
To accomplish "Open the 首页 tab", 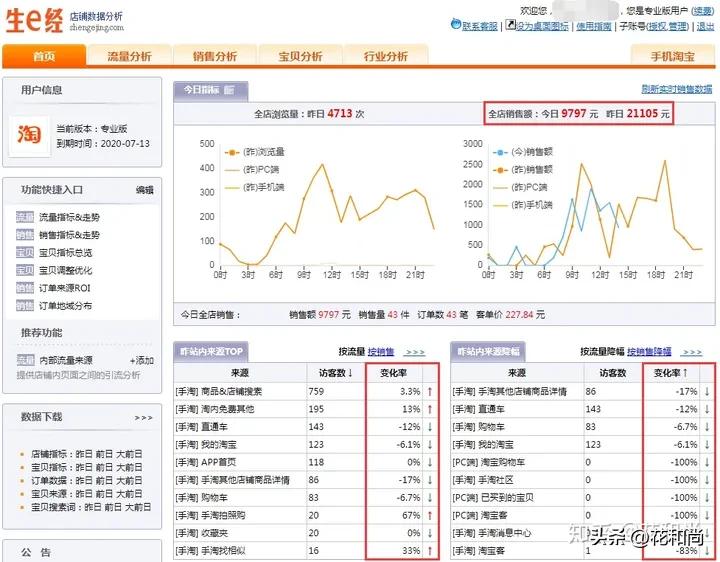I will click(44, 56).
